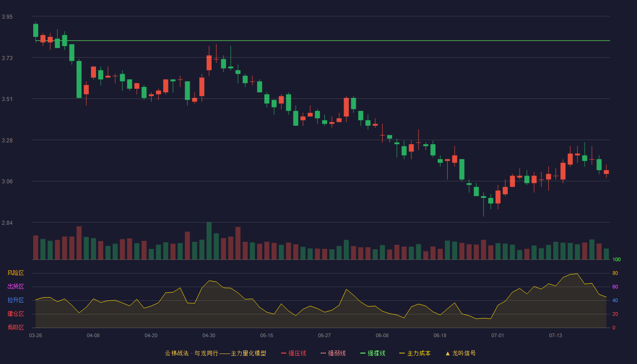Click the blue 40 indicator axis value
This screenshot has width=637, height=364.
tap(615, 300)
